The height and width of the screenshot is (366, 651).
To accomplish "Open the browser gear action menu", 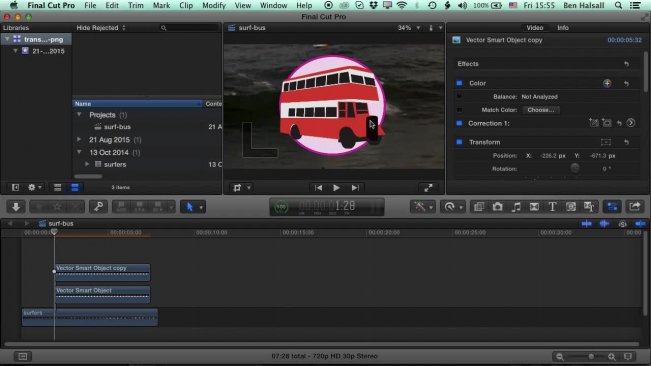I will pyautogui.click(x=34, y=188).
